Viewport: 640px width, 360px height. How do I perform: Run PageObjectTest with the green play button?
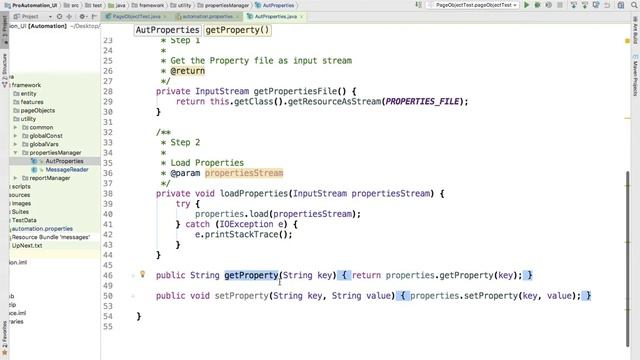(x=527, y=5)
